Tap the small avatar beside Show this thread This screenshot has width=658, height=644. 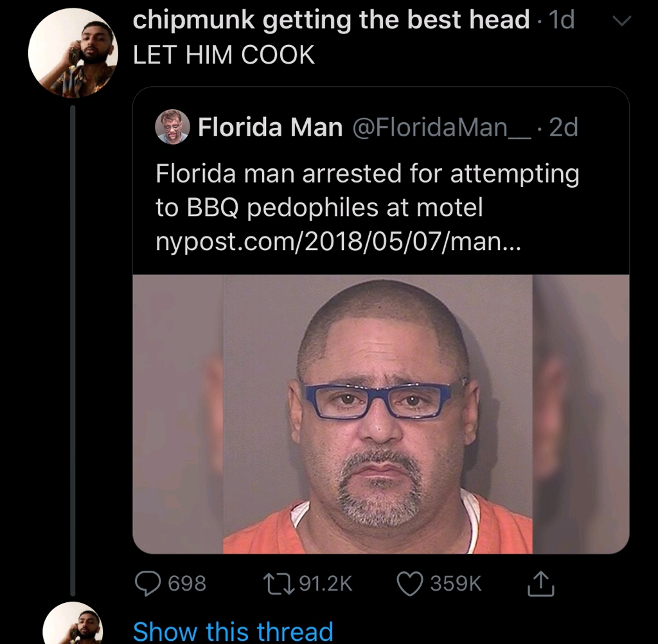[73, 623]
